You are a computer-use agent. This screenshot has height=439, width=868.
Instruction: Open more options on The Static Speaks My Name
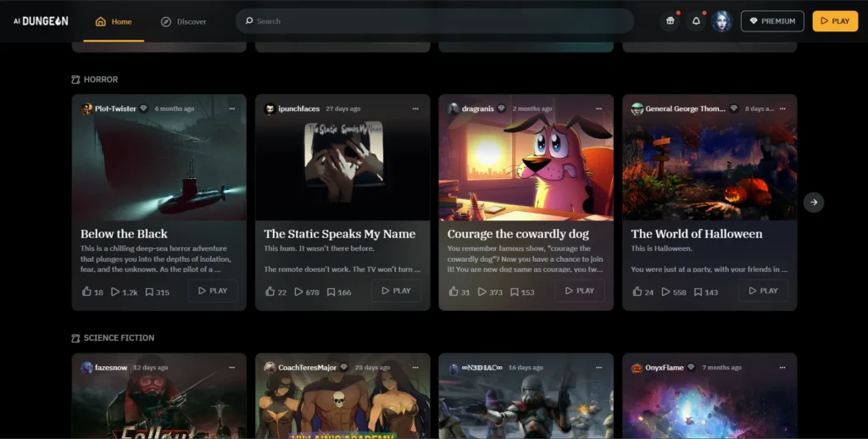tap(415, 108)
